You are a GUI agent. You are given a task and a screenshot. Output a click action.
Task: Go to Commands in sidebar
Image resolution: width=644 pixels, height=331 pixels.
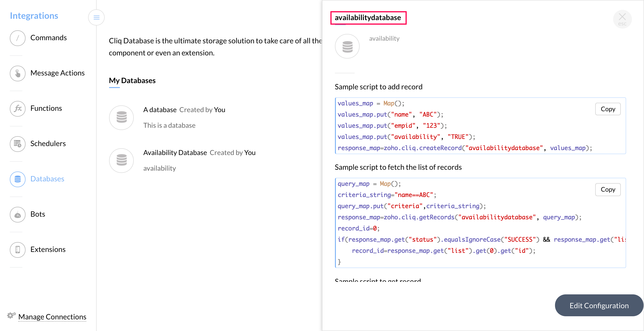(x=49, y=38)
